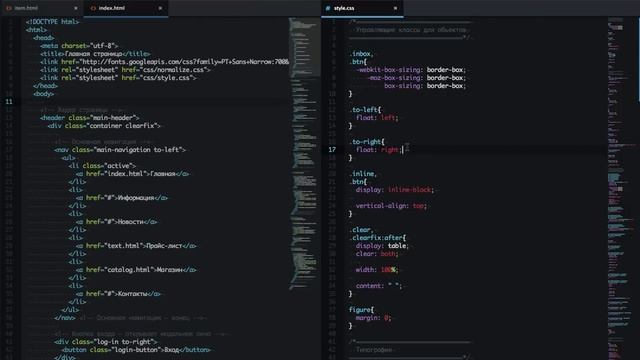Screen dimensions: 640x360
Task: Click the opening <body> tag line
Action: (x=43, y=94)
